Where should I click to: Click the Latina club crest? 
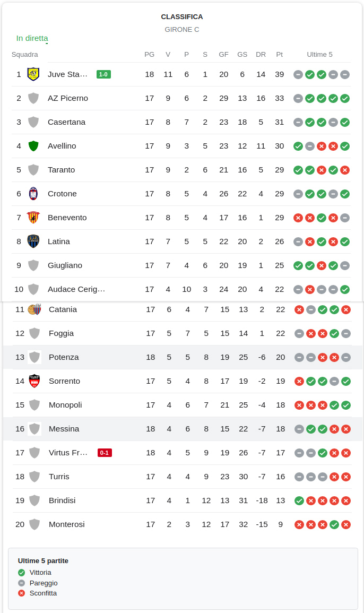click(x=33, y=241)
